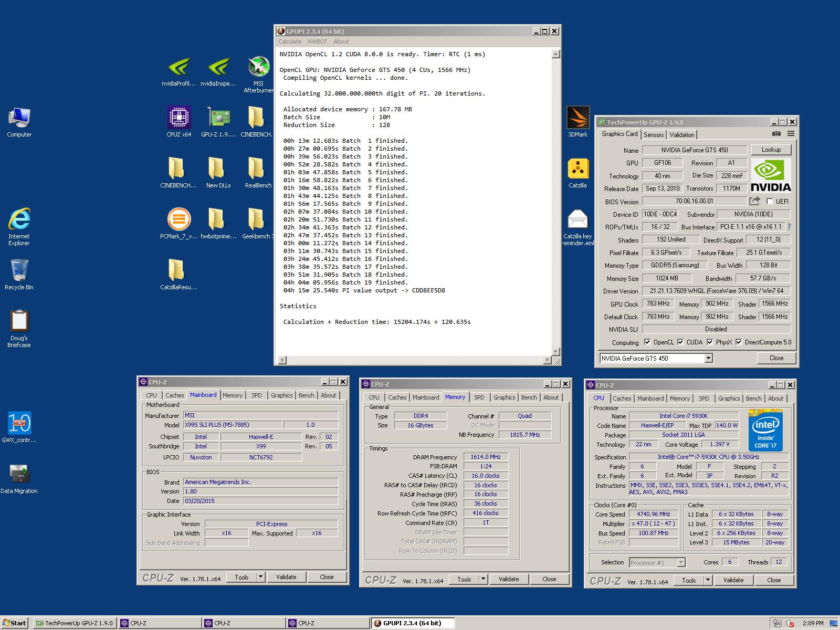Open the Geekbench 3 folder
Screen dimensions: 840x630
point(257,224)
